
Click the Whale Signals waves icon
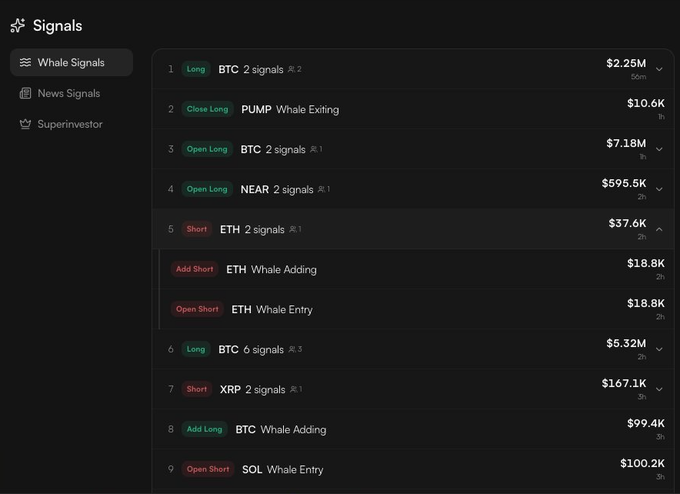(25, 62)
